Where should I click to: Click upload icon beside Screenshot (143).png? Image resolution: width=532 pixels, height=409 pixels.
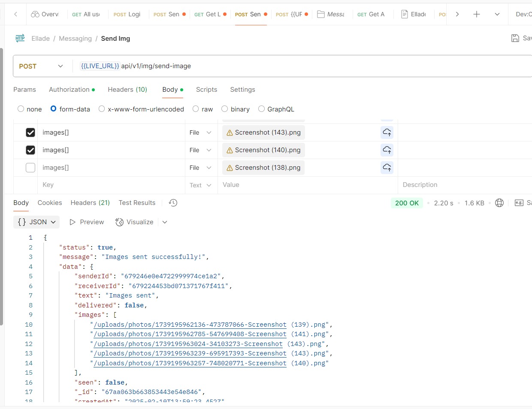(x=387, y=132)
